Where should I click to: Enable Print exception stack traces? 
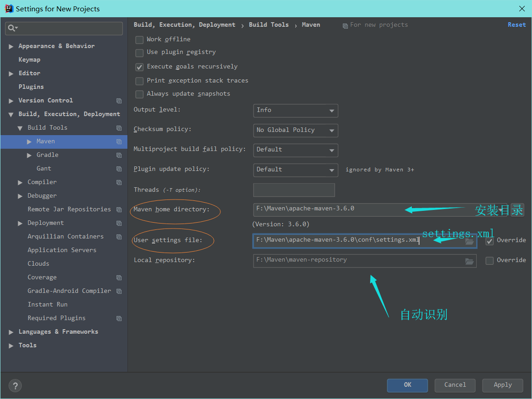tap(139, 81)
